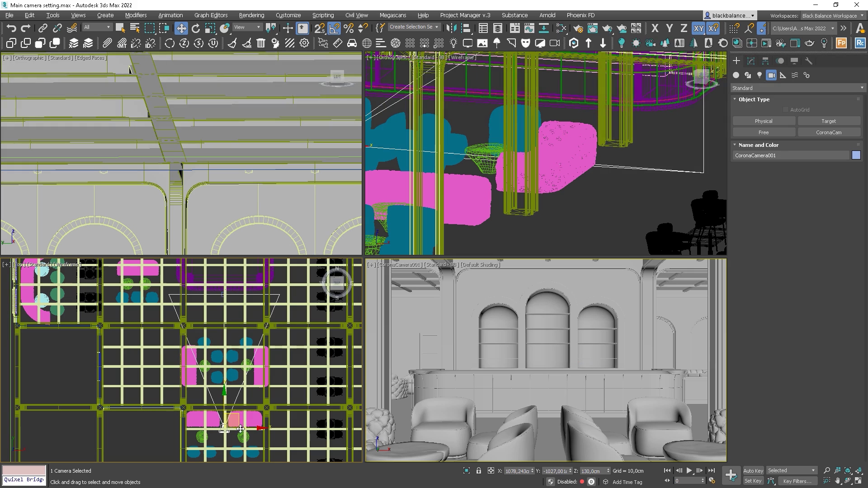
Task: Toggle Angle Snap in toolbar
Action: tap(334, 28)
